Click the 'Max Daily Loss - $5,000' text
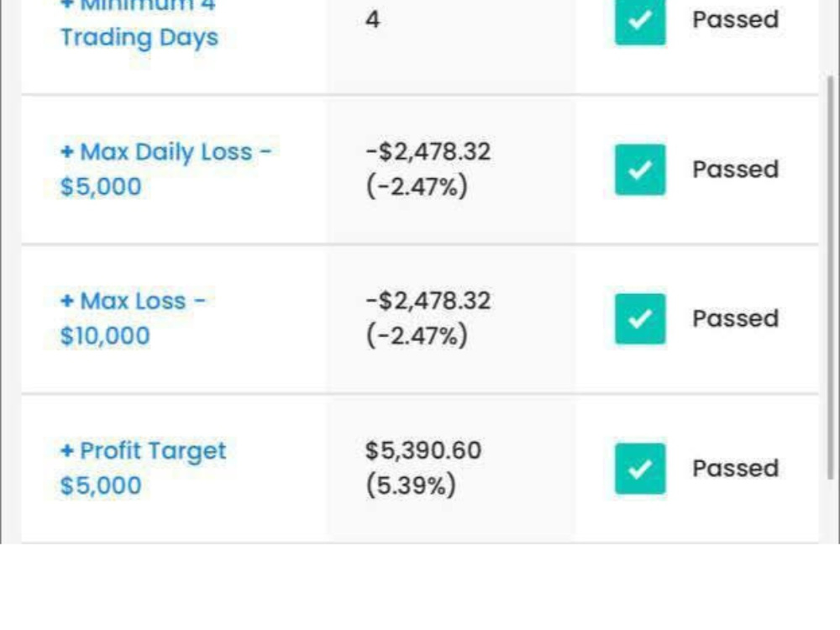 pos(166,170)
